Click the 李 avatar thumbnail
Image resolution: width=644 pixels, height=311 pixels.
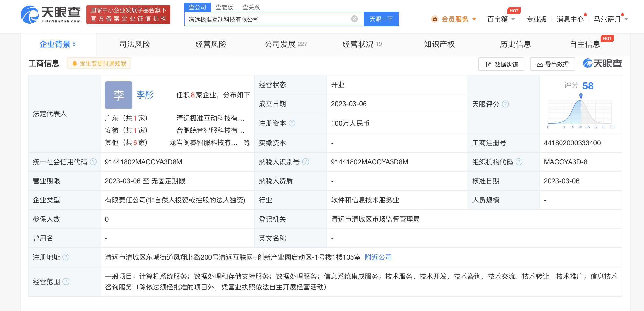coord(118,95)
